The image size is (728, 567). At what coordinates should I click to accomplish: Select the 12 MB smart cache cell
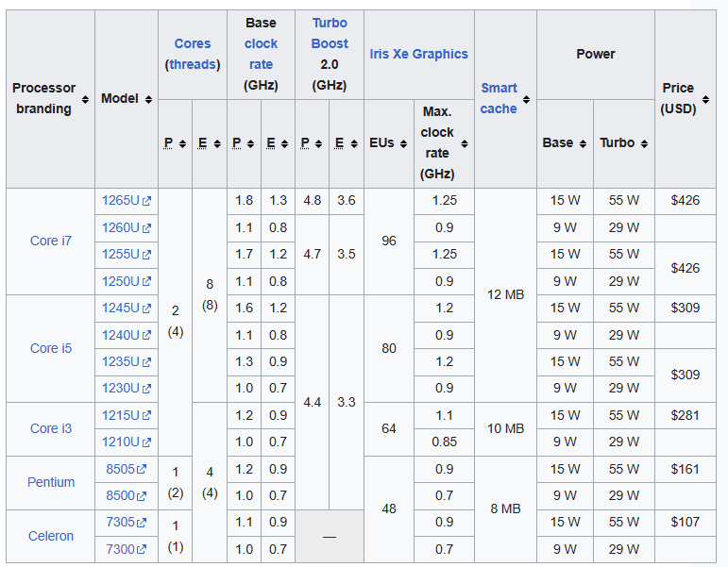(x=505, y=294)
